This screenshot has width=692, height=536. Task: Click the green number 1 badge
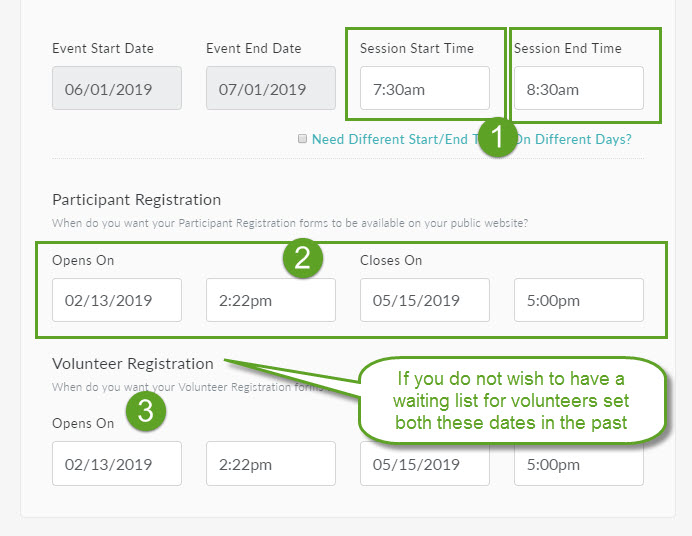tap(496, 137)
